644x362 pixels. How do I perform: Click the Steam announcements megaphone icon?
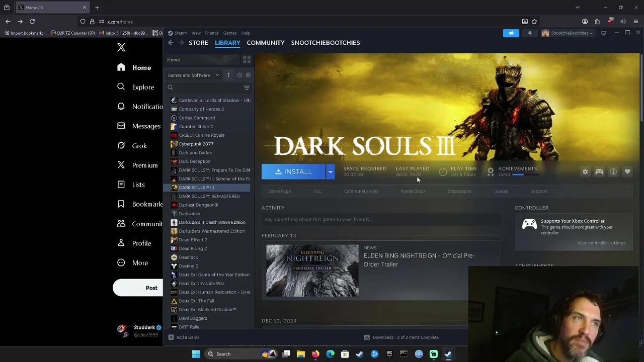coord(511,33)
